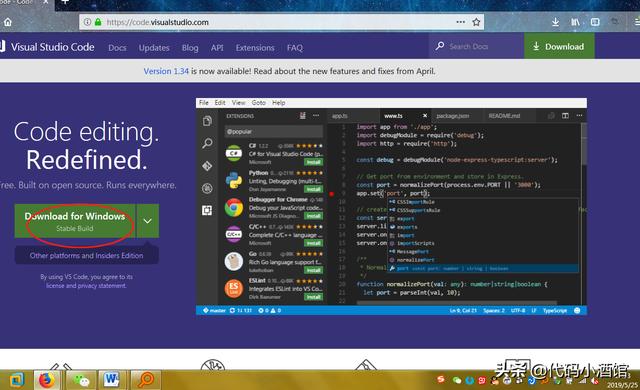This screenshot has width=640, height=390.
Task: Click the @popular extension search box
Action: click(273, 131)
